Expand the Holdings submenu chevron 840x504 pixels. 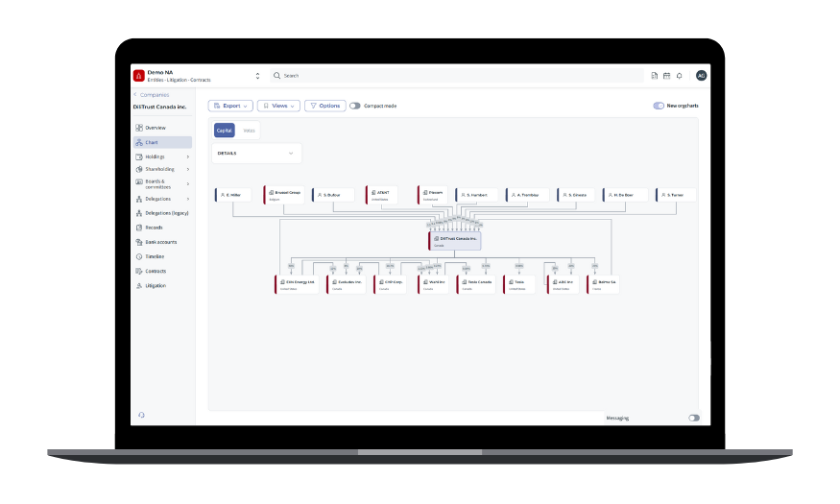(x=188, y=156)
